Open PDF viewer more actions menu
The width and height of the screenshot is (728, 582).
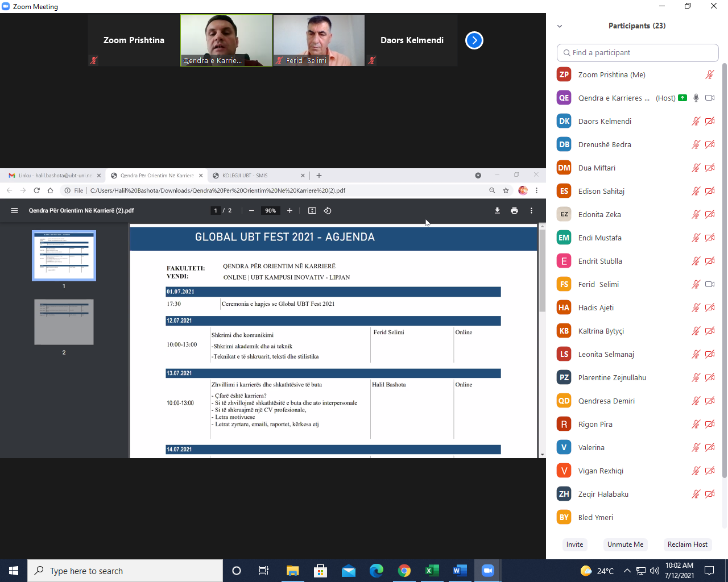pyautogui.click(x=531, y=210)
